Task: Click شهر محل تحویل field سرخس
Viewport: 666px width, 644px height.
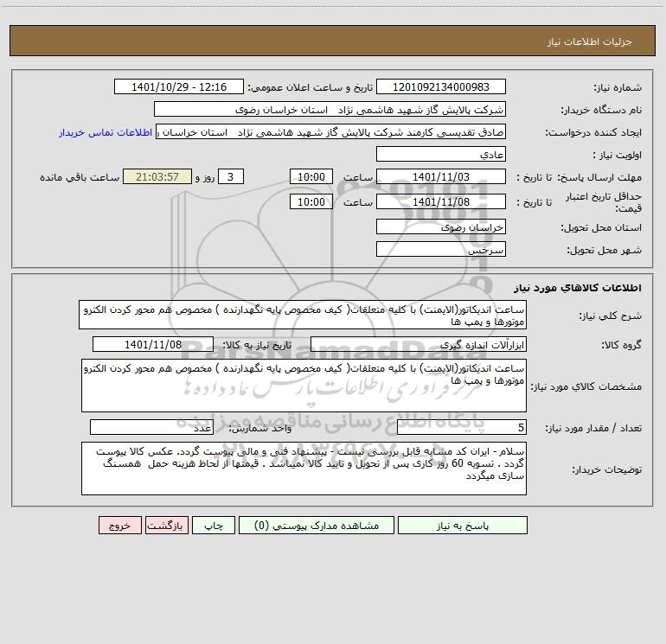Action: tap(441, 249)
